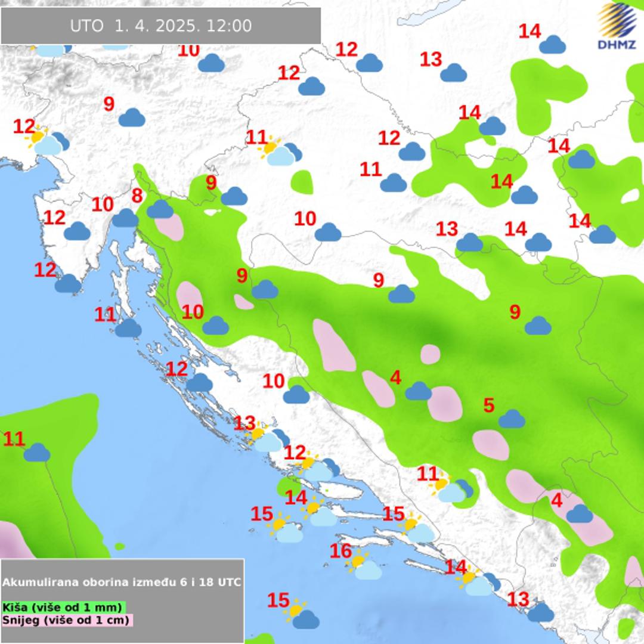Click sun with dark cloud icon beside bottommost 15
Viewport: 644px width, 644px height.
(302, 616)
